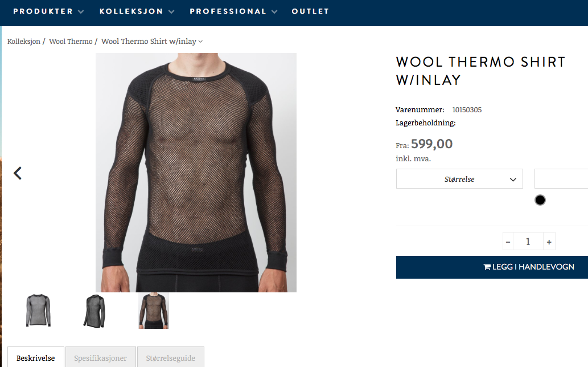The image size is (588, 367).
Task: Open the Størrelse size dropdown
Action: (459, 179)
